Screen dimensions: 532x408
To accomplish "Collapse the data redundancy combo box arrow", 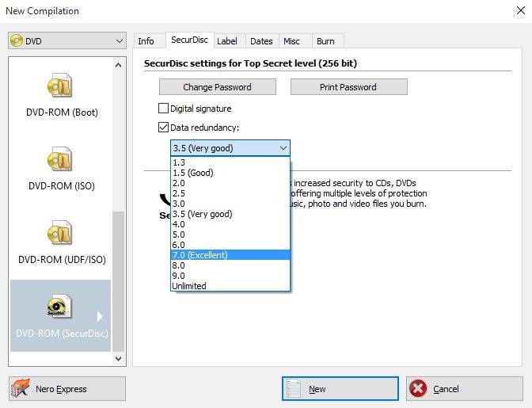I will point(283,148).
